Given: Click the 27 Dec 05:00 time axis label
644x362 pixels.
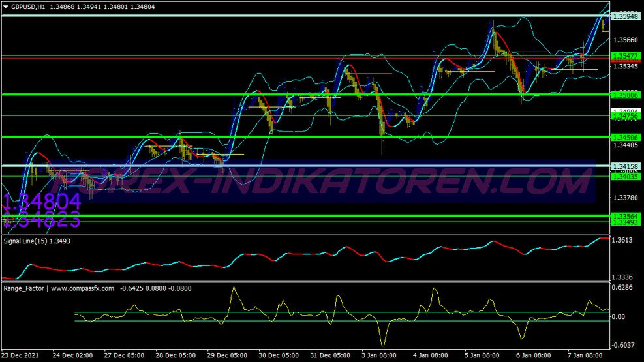Looking at the screenshot, I should pos(124,355).
